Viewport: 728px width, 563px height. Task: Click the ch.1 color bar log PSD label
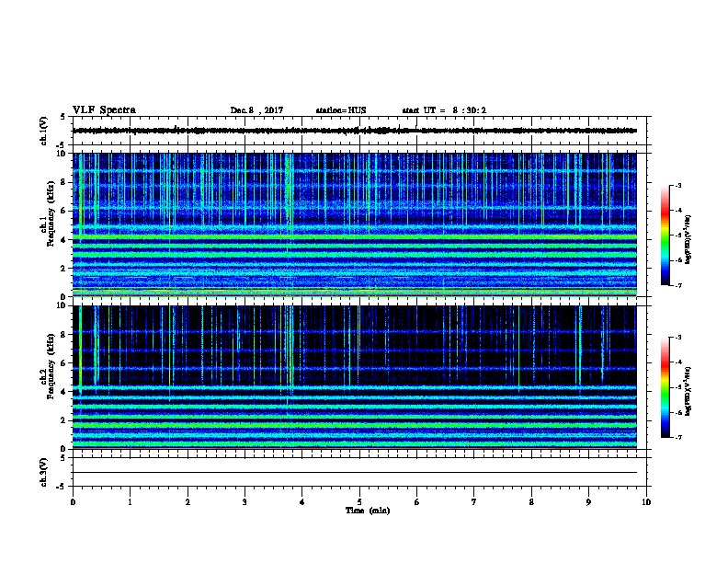688,239
